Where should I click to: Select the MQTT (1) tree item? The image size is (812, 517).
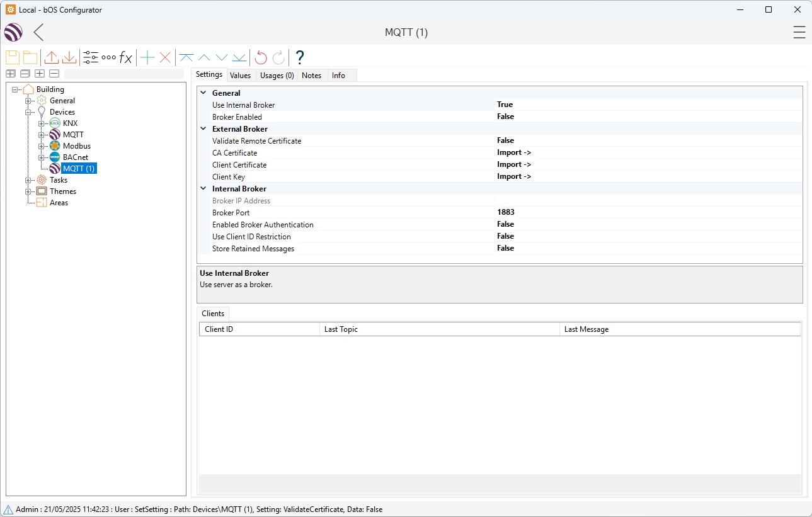(x=79, y=169)
